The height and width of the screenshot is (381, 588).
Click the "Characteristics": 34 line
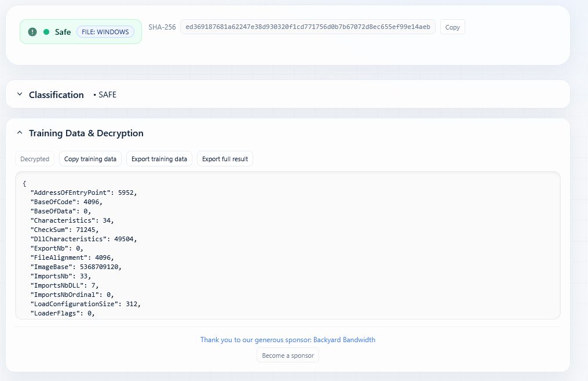pyautogui.click(x=72, y=220)
